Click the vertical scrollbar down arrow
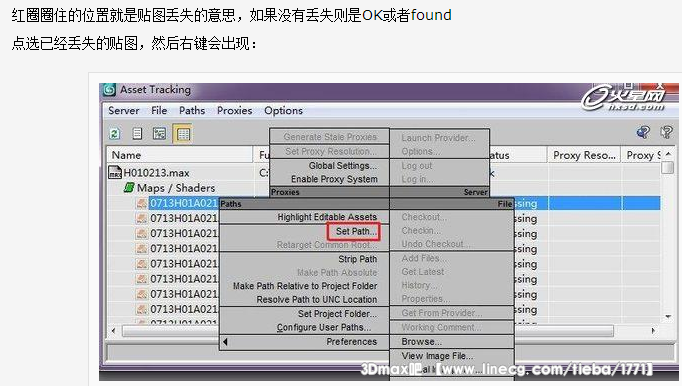Image resolution: width=682 pixels, height=386 pixels. coord(668,316)
